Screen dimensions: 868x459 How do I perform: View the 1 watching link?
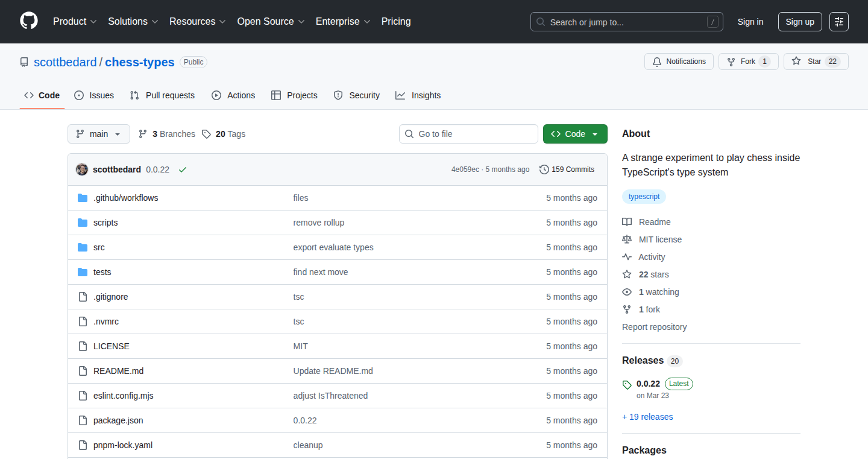(x=651, y=292)
